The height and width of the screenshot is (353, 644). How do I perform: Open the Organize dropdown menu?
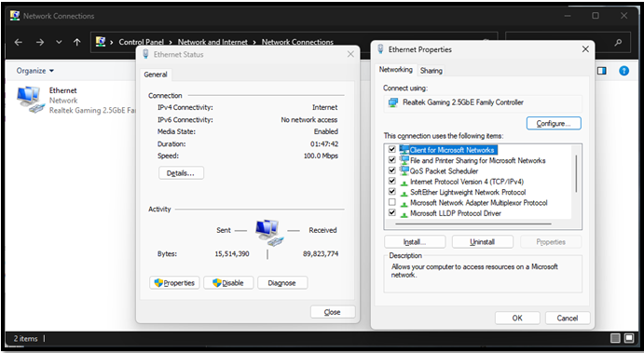(x=34, y=71)
